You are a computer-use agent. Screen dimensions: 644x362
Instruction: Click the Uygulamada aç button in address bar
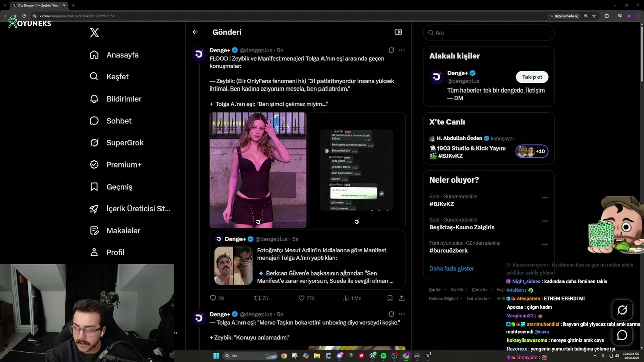pos(563,16)
